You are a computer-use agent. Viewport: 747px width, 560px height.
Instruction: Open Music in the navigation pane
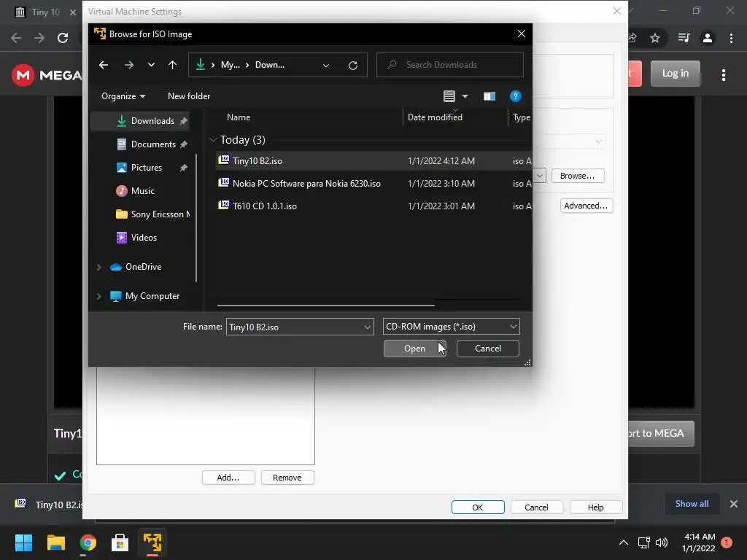point(135,191)
